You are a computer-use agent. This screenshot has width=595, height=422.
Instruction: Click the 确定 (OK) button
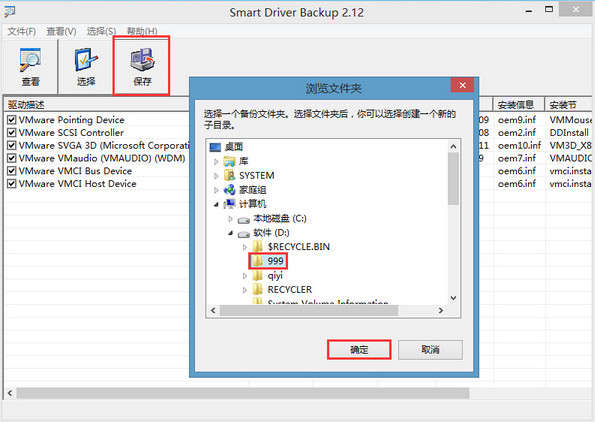pos(359,350)
